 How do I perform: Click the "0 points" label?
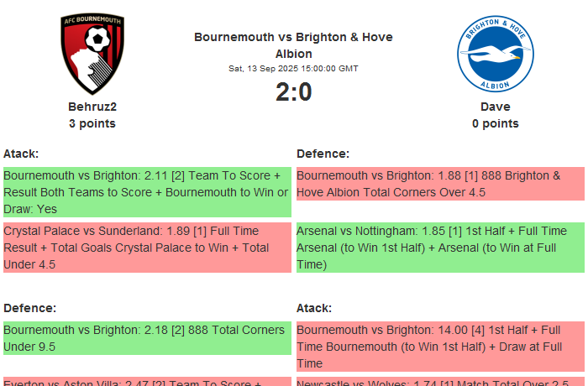[496, 123]
